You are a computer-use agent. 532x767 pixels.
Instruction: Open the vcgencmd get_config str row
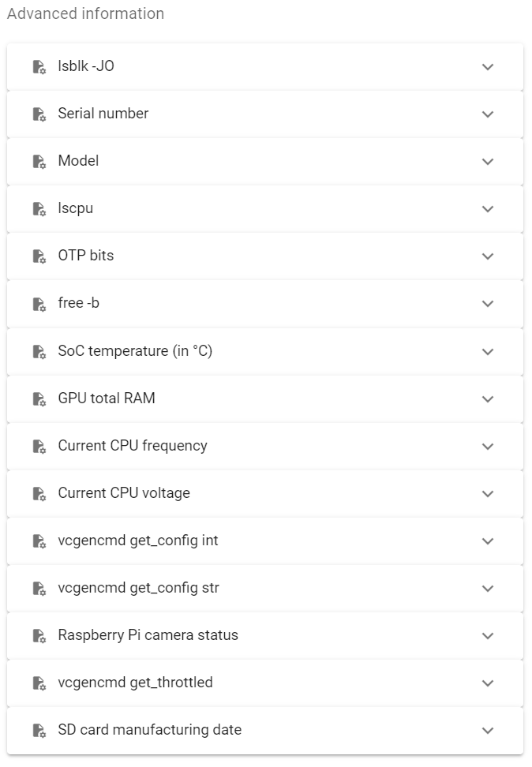click(x=265, y=589)
